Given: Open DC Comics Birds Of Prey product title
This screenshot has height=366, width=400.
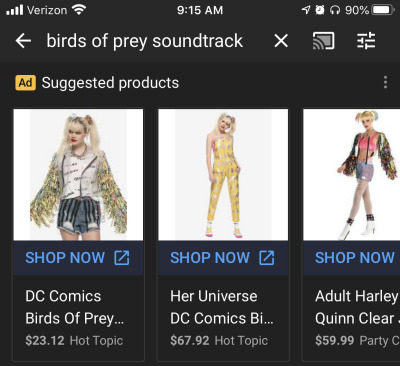Looking at the screenshot, I should pyautogui.click(x=75, y=307).
